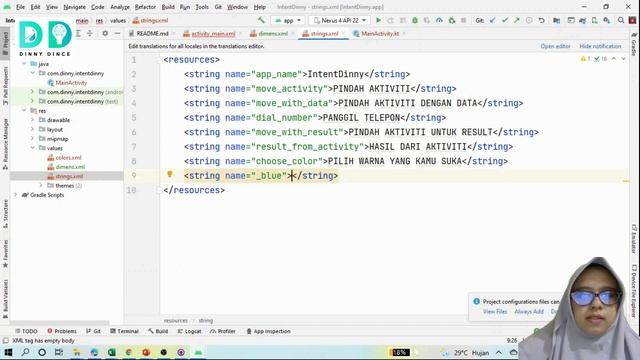Viewport: 640px width, 360px height.
Task: Click Git push arrow icon
Action: tap(517, 20)
